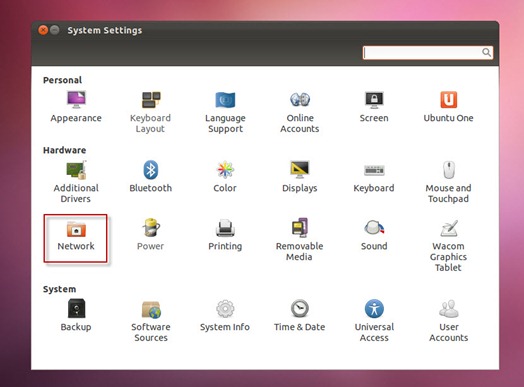
Task: Click the 'Online Accounts' label text
Action: pos(300,123)
